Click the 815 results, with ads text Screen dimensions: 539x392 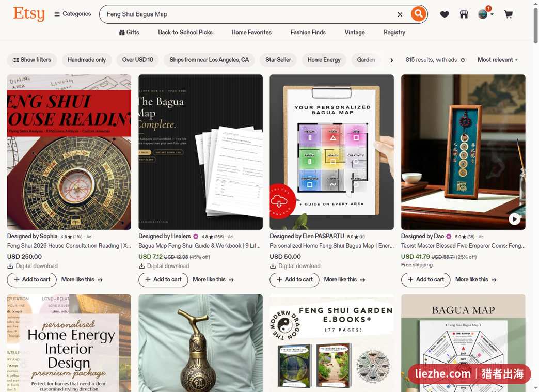[431, 60]
